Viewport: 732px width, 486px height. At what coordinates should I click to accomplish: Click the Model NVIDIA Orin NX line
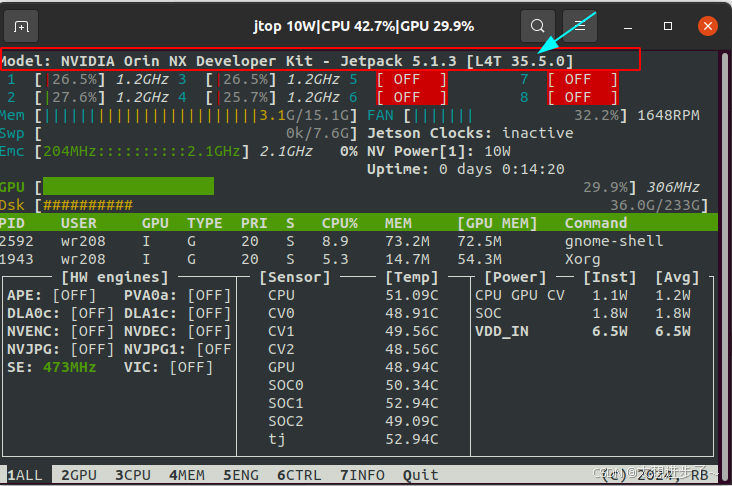click(287, 61)
